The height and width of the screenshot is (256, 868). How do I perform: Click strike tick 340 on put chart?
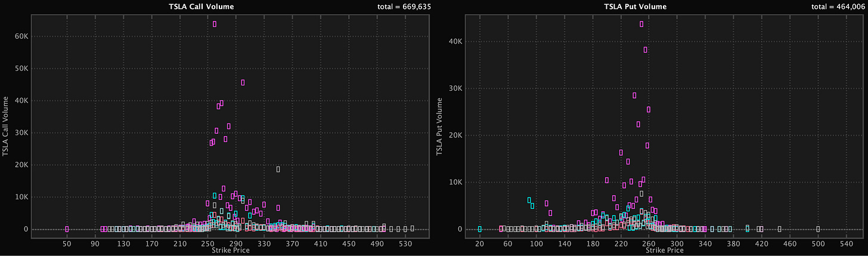(x=705, y=244)
